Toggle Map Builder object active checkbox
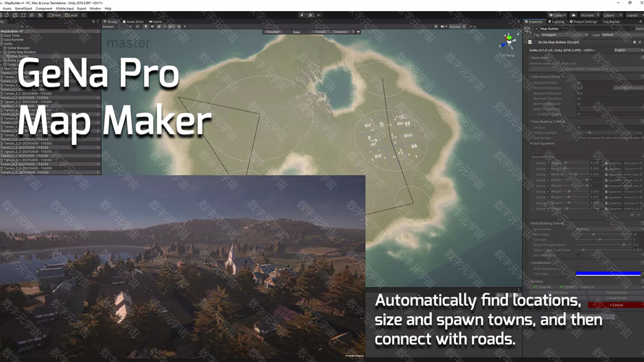 [536, 29]
